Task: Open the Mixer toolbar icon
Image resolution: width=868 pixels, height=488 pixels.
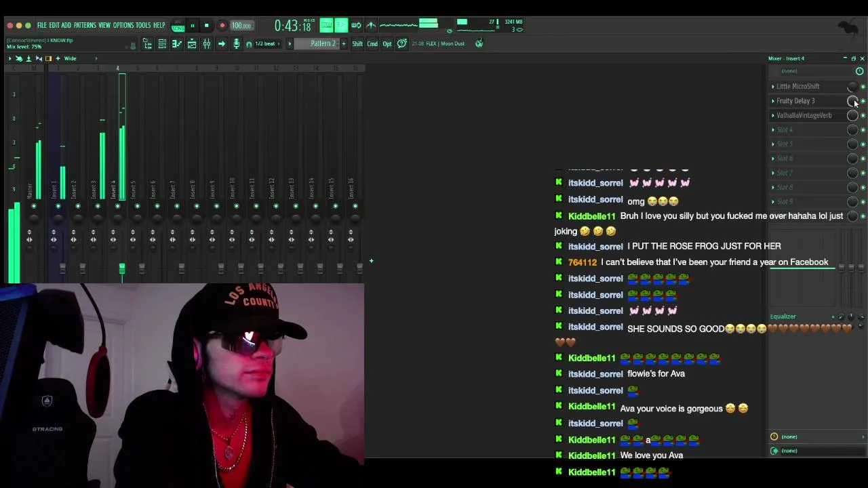Action: point(207,43)
